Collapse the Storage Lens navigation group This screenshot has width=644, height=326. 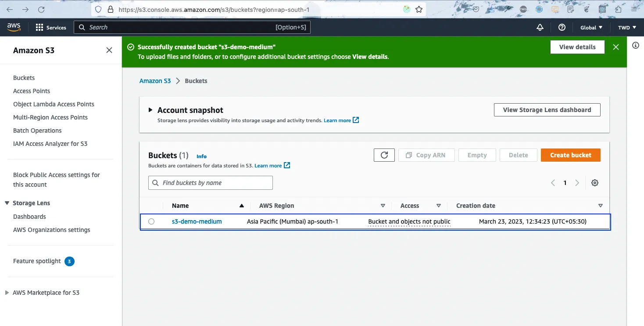[x=7, y=203]
